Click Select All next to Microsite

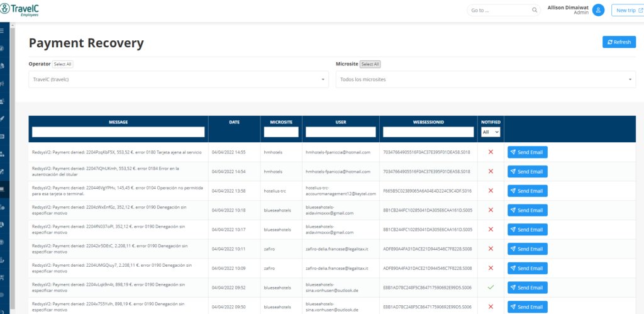coord(370,64)
